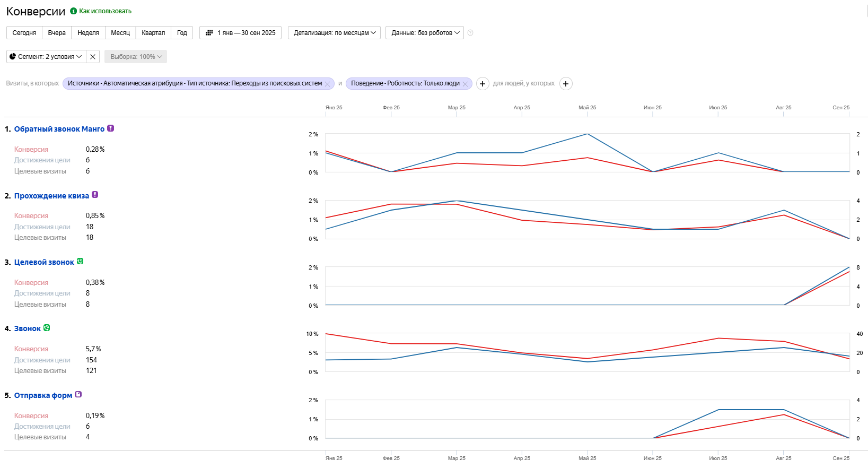Switch period to Квартал
This screenshot has height=468, width=868.
click(x=153, y=33)
